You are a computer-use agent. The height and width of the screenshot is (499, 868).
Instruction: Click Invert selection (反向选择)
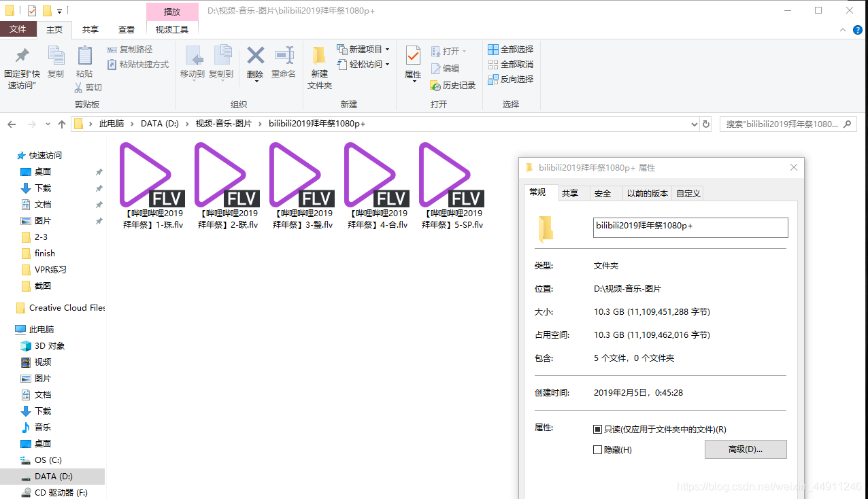pos(510,80)
